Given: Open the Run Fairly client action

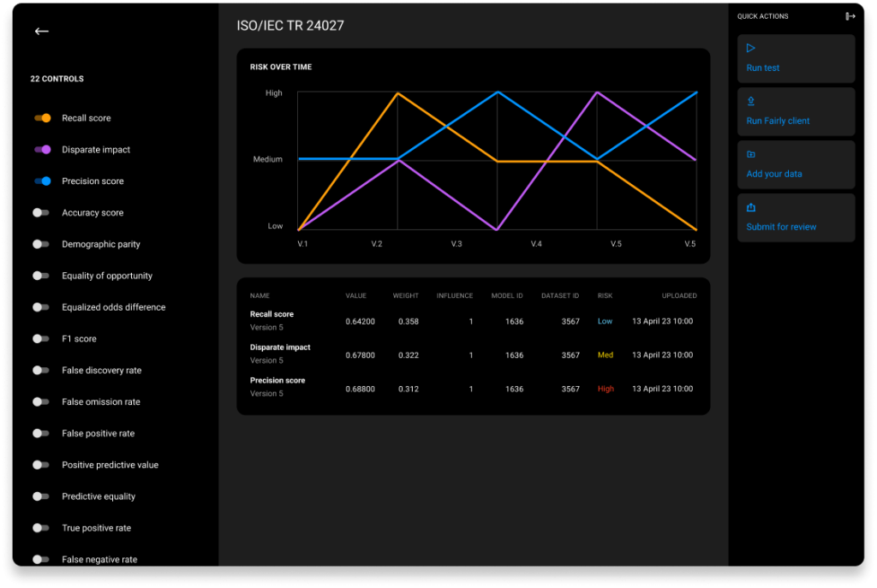Looking at the screenshot, I should pos(796,111).
